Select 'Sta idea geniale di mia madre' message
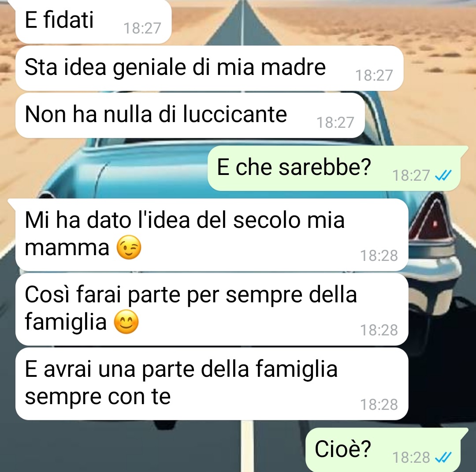Screen dimensions: 476x472 click(x=209, y=68)
